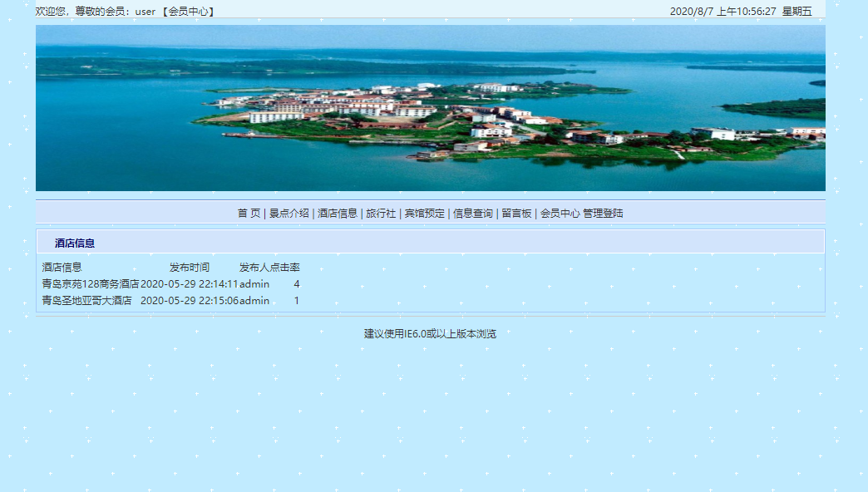Viewport: 868px width, 492px height.
Task: Open 会员中心 link in the welcome bar
Action: pos(189,12)
